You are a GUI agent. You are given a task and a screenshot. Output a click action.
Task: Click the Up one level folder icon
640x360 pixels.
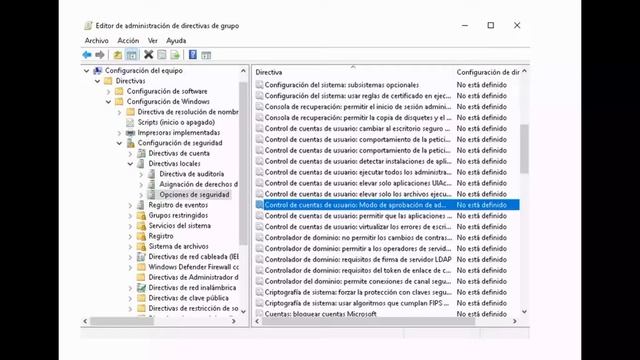[118, 55]
